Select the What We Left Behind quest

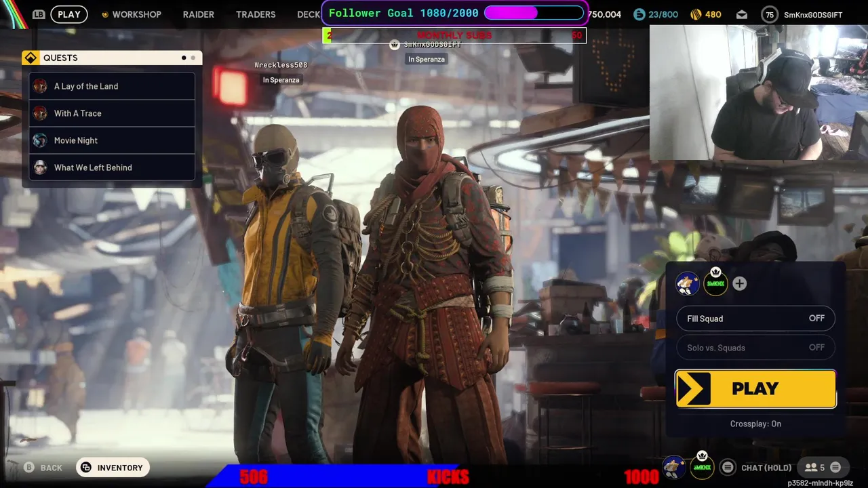click(x=112, y=167)
